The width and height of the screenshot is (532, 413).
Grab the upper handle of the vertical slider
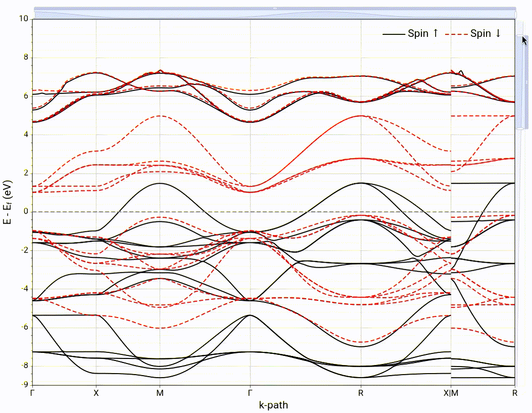[520, 36]
